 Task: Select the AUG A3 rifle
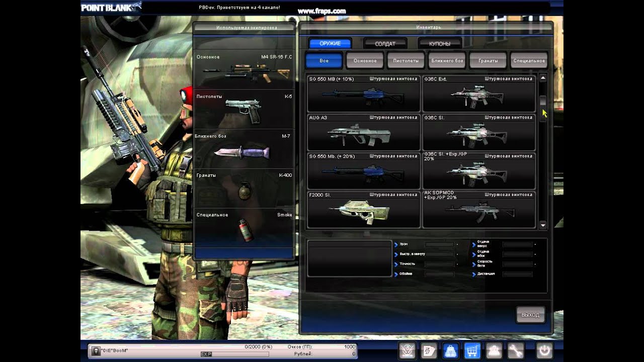[364, 132]
